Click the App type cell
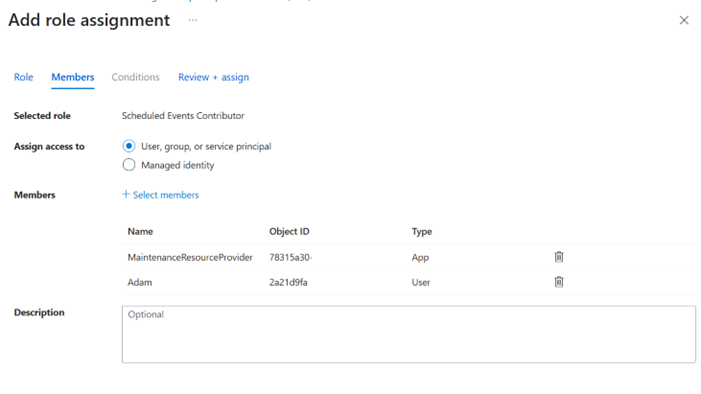This screenshot has width=701, height=394. 420,258
